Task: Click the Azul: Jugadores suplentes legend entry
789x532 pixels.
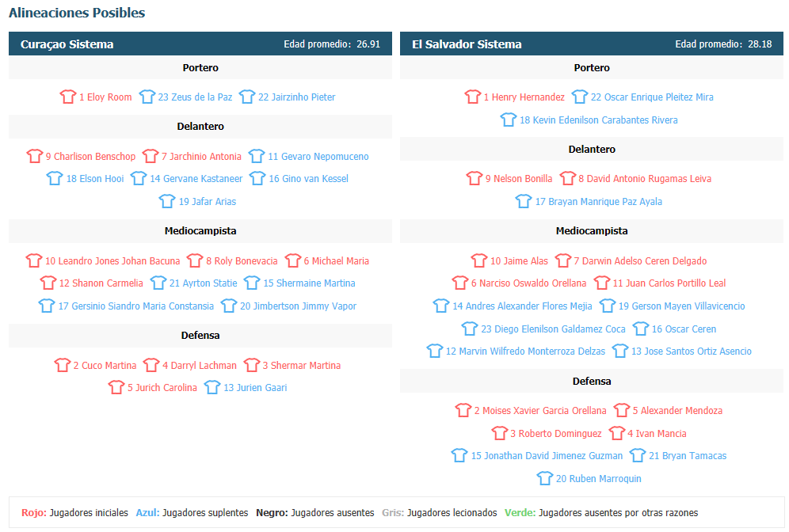Action: click(x=192, y=513)
